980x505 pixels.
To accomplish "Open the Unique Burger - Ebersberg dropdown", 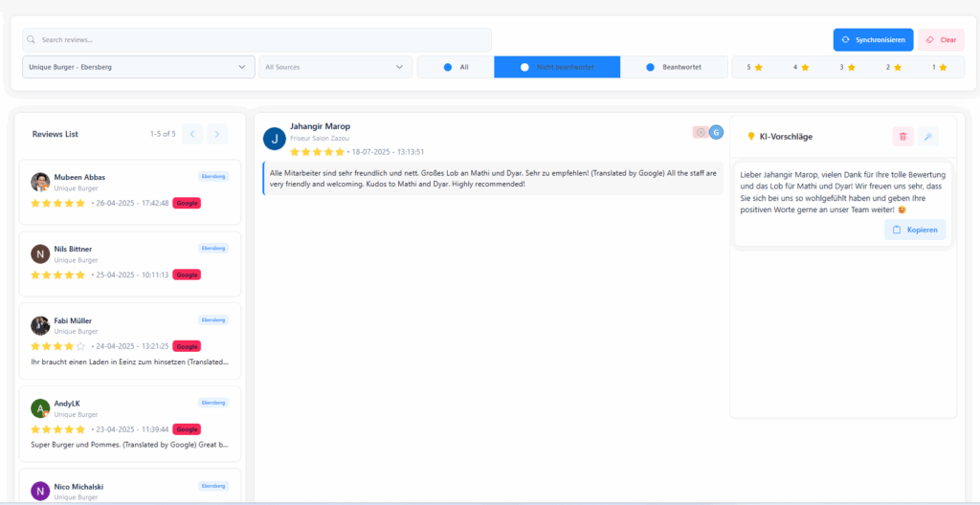I will pyautogui.click(x=138, y=67).
